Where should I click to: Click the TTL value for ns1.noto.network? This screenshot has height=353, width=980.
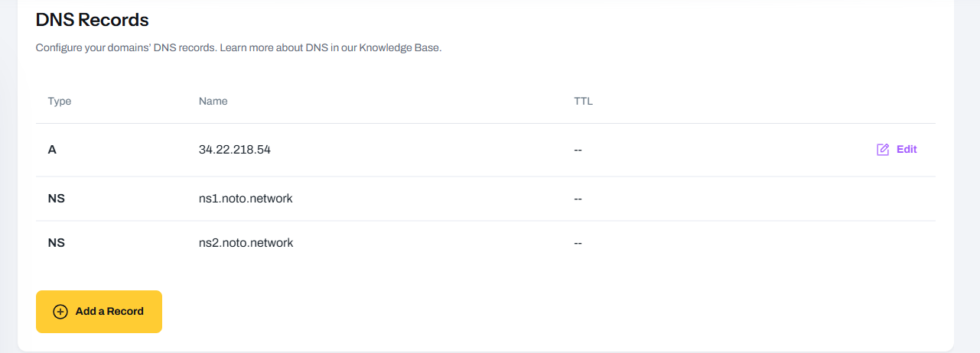coord(578,199)
